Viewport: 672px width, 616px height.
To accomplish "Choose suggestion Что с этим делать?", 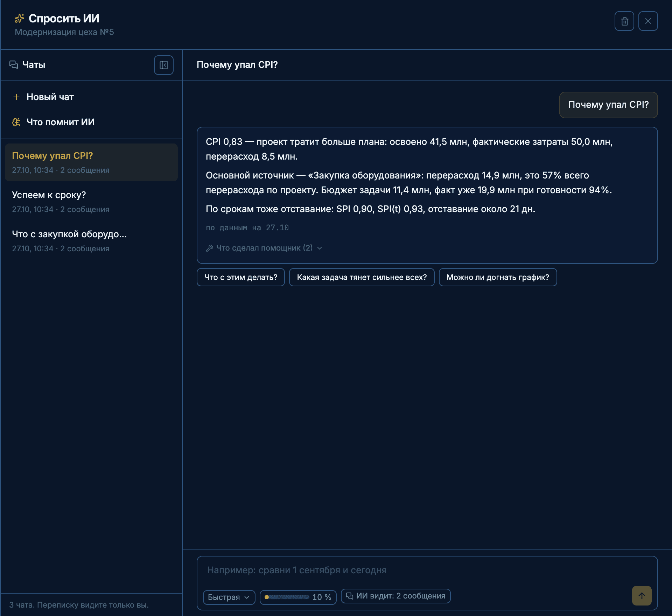I will coord(241,277).
